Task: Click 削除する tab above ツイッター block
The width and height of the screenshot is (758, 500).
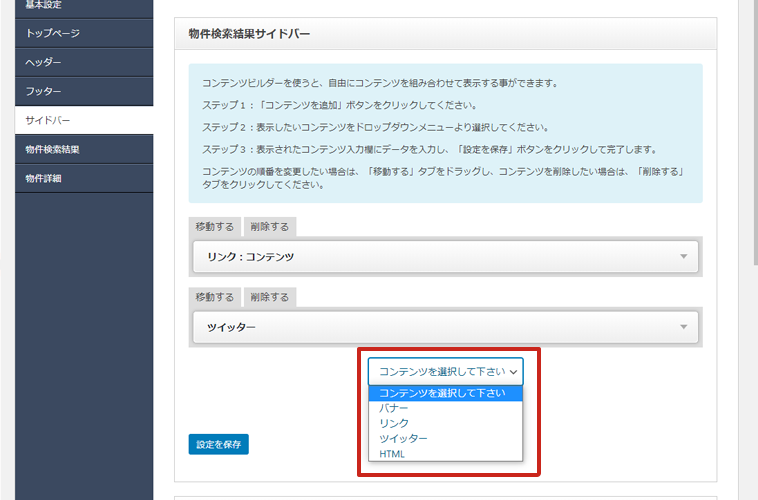Action: click(270, 297)
